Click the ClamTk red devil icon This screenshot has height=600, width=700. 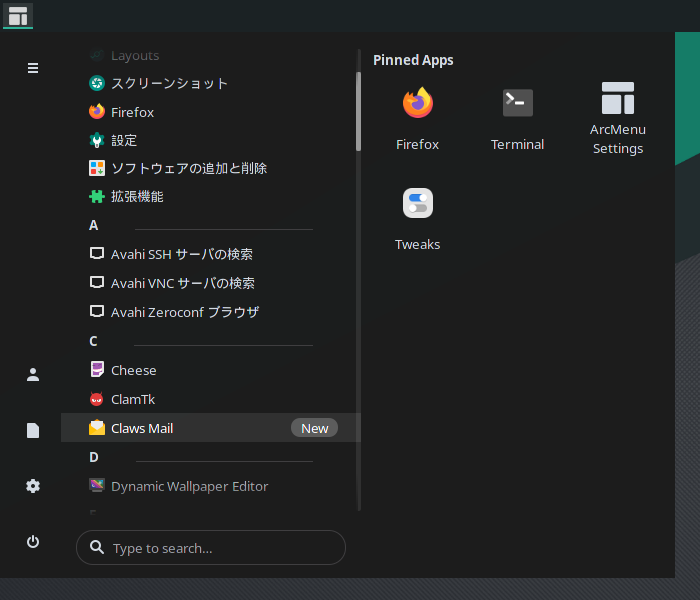coord(97,399)
